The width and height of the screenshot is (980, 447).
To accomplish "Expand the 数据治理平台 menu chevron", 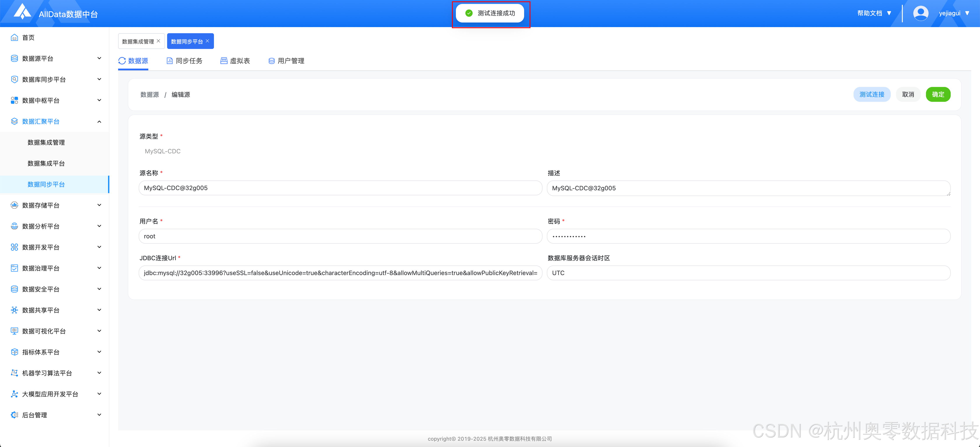I will click(99, 268).
